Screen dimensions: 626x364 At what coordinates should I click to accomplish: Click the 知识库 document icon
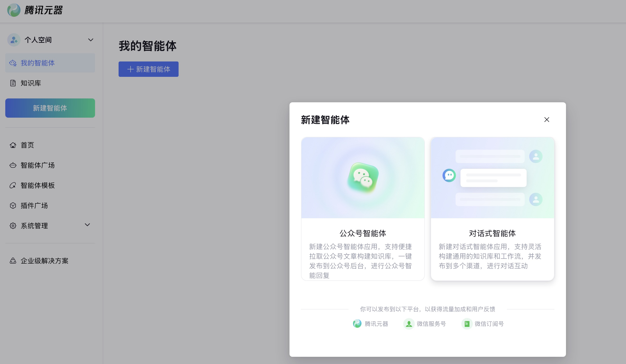[13, 83]
